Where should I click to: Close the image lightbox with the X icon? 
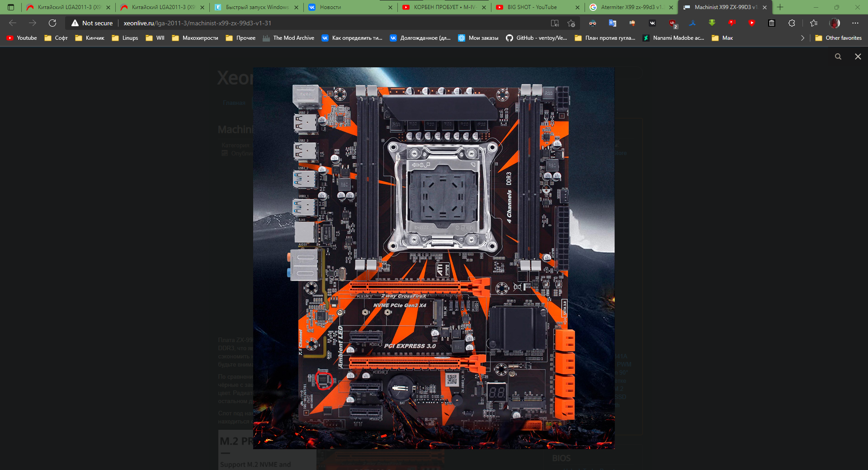(x=858, y=56)
